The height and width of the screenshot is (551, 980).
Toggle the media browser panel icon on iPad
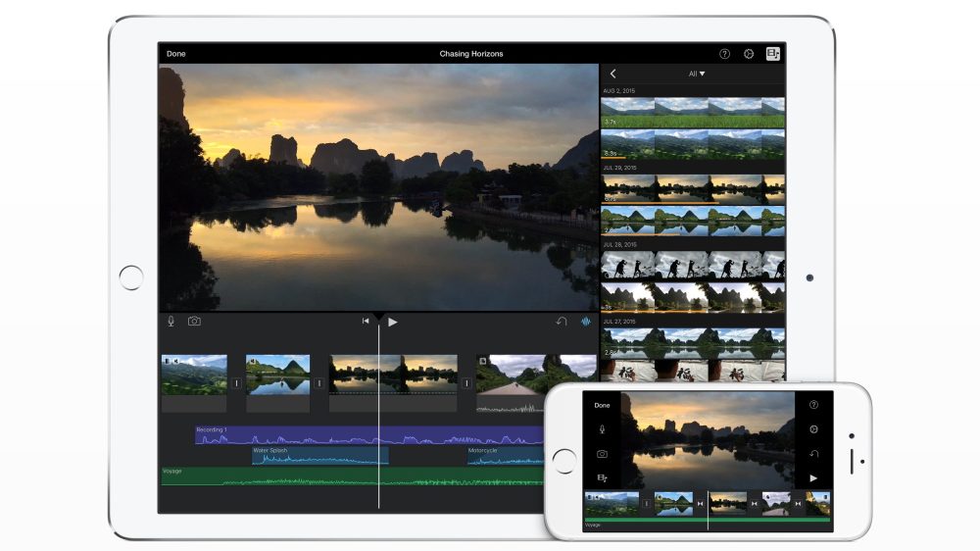773,54
